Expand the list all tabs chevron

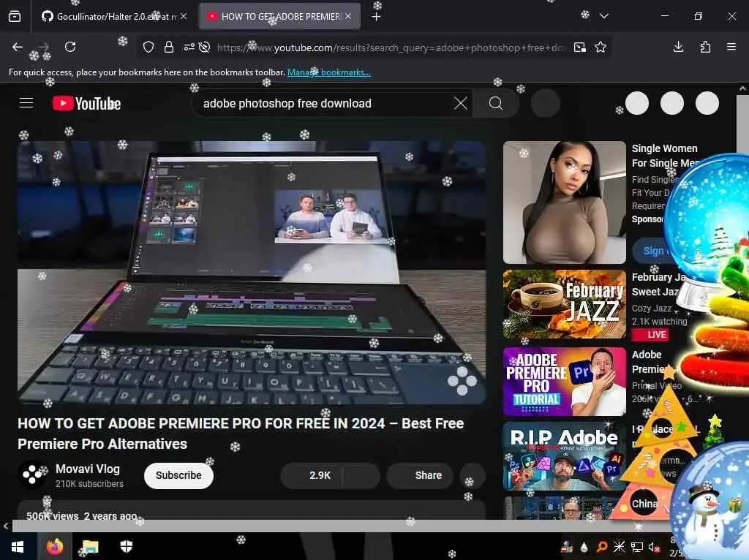603,16
